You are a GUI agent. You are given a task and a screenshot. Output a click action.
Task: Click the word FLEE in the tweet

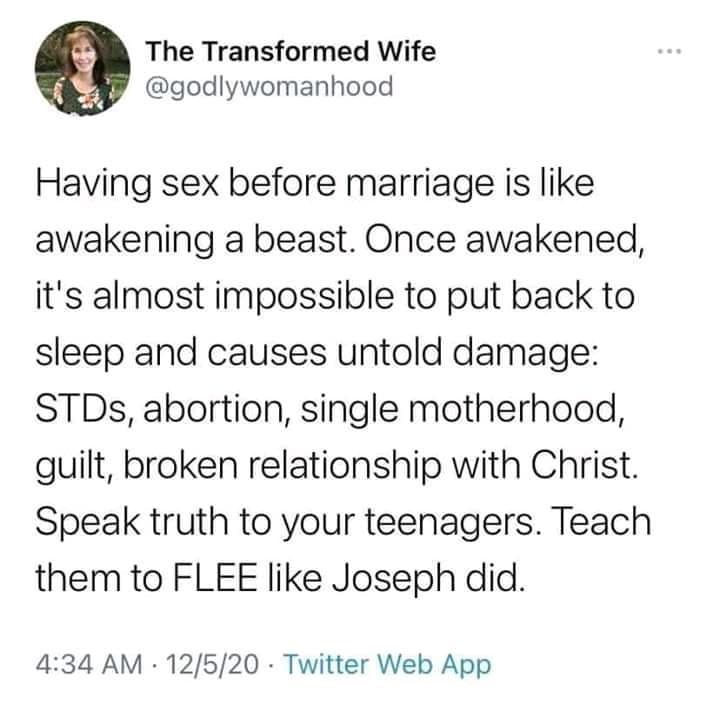click(x=215, y=577)
